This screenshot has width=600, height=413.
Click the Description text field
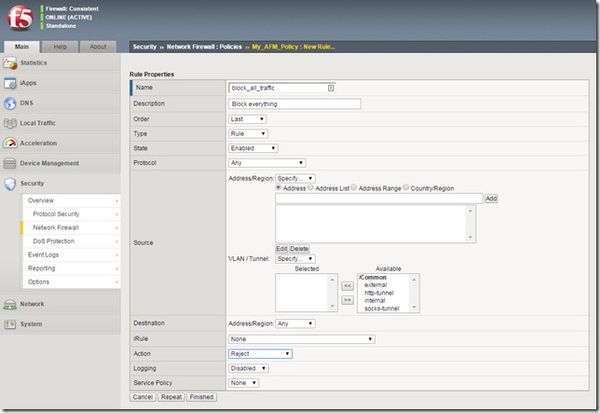[x=295, y=103]
